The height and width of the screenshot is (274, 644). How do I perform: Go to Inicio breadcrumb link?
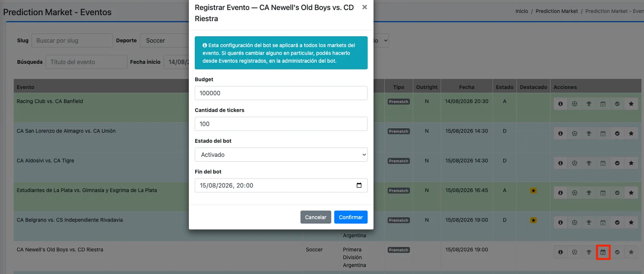(522, 11)
